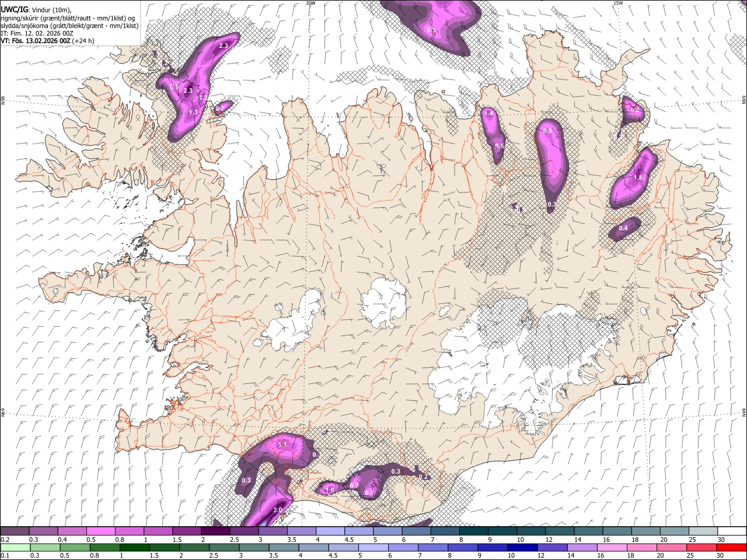Click pale green swatch between 0.1 and 0.3
The height and width of the screenshot is (560, 747).
[x=15, y=548]
